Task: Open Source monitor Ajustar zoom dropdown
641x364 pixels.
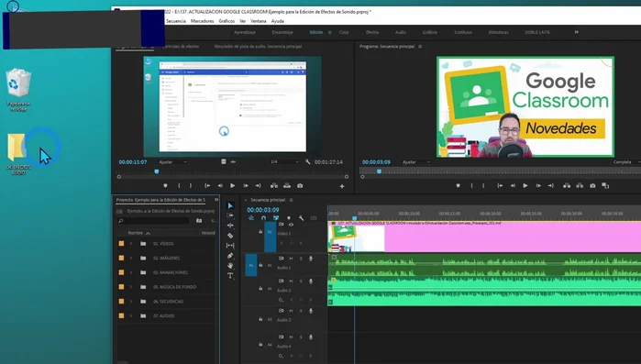Action: click(x=172, y=162)
